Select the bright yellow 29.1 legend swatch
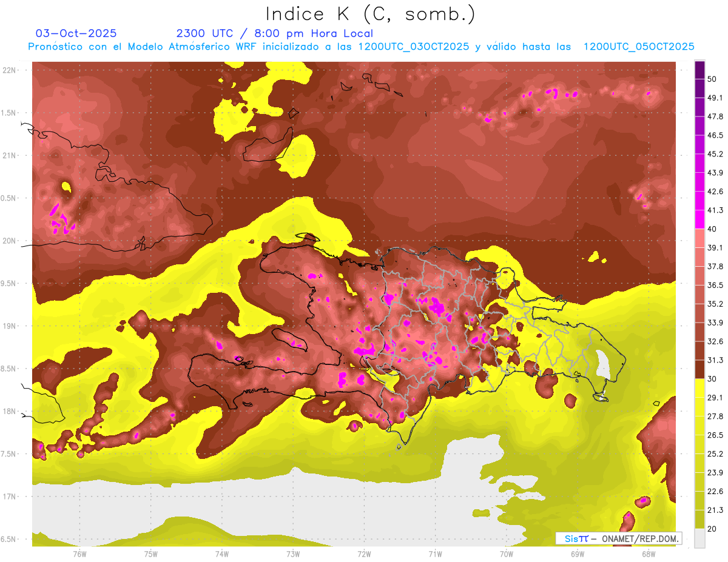Image resolution: width=728 pixels, height=562 pixels. tap(699, 388)
